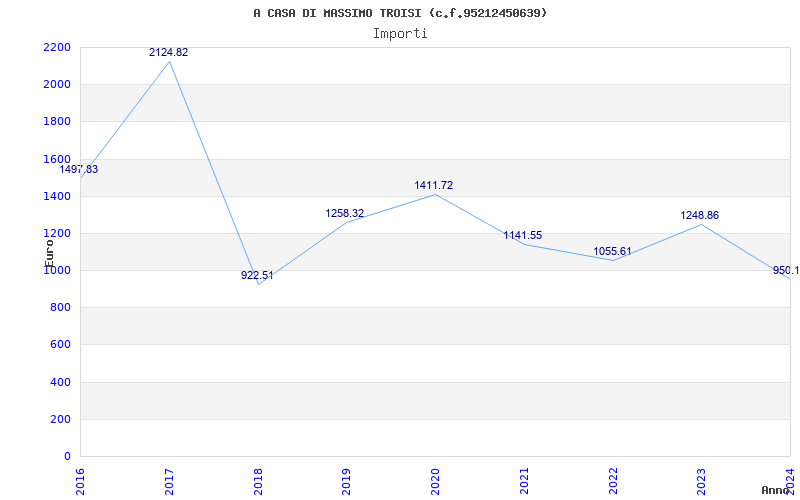The height and width of the screenshot is (500, 800).
Task: Click the 2019 x-axis label
Action: pos(347,481)
